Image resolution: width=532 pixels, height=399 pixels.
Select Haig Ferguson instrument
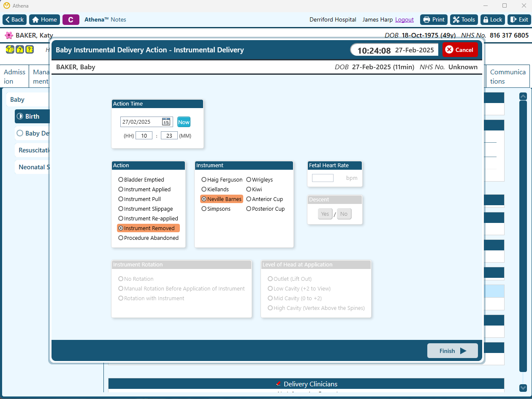coord(222,179)
